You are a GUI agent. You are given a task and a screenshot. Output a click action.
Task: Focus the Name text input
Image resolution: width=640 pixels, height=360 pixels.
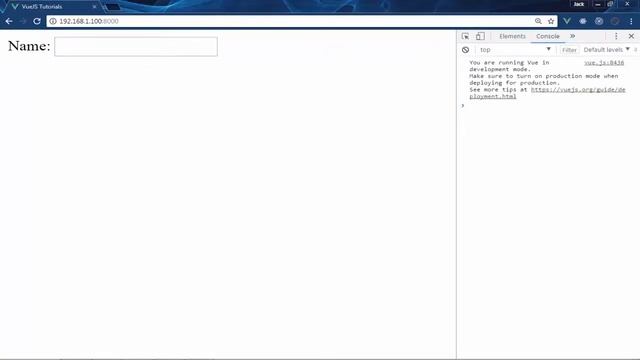tap(136, 47)
